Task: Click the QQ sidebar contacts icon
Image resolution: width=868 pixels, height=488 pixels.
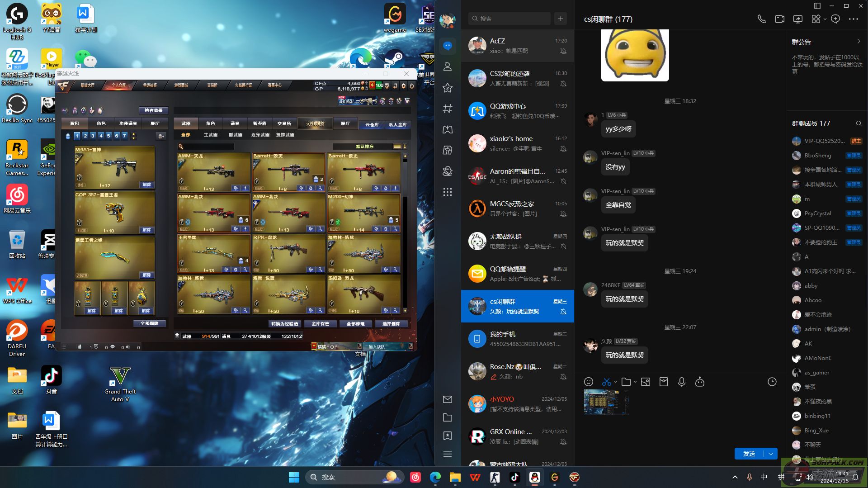Action: 447,66
